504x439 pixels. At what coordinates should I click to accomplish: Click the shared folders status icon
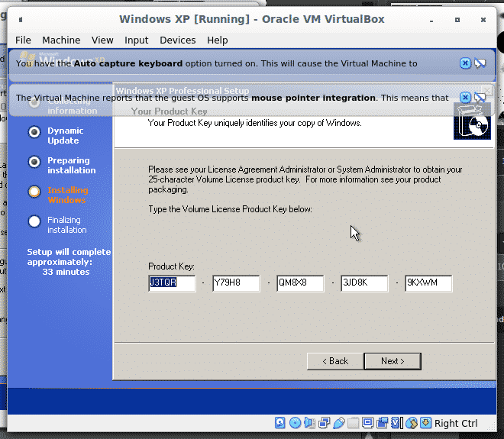tap(353, 423)
